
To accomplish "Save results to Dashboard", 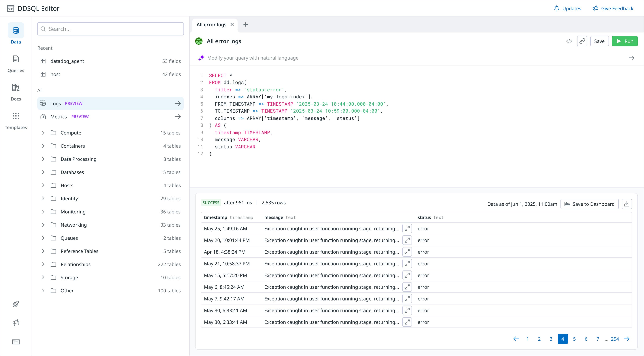I will coord(589,204).
